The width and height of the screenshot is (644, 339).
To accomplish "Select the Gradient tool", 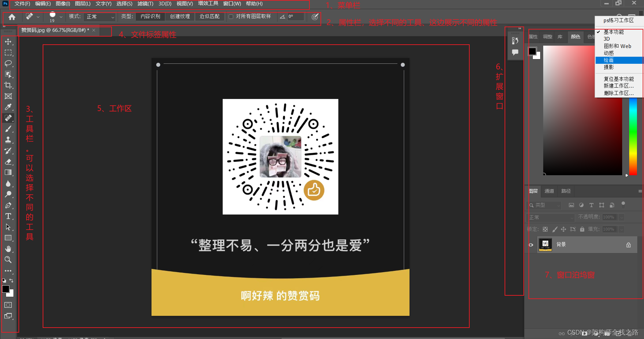I will pyautogui.click(x=8, y=173).
